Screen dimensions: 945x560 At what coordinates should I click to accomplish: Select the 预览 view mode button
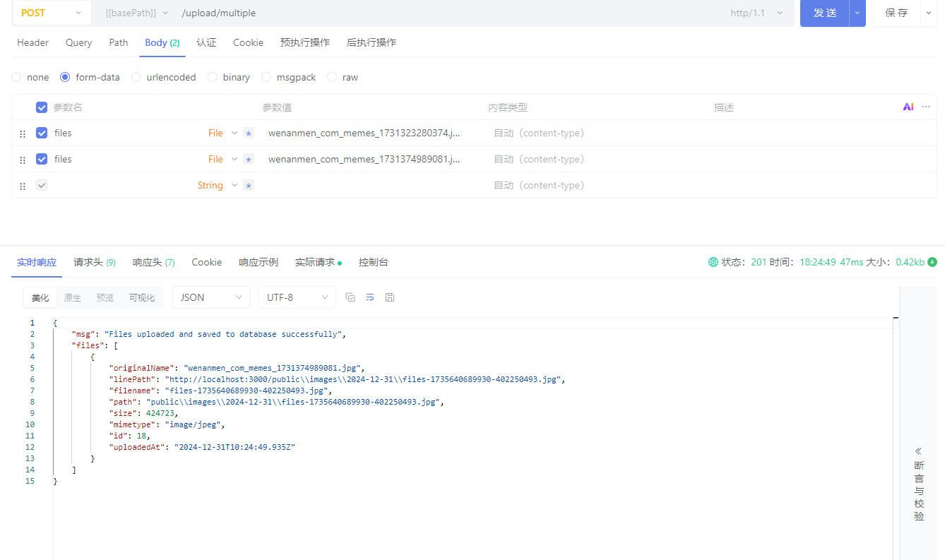(x=105, y=297)
